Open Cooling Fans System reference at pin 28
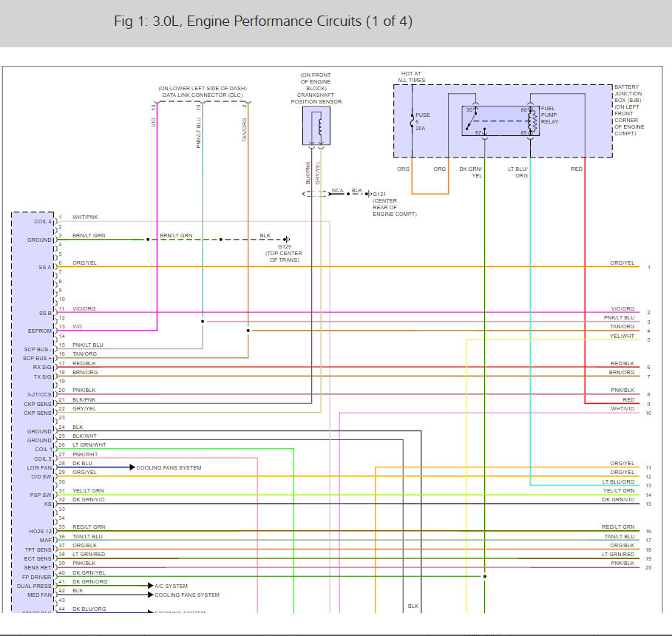This screenshot has height=636, width=672. coord(169,467)
